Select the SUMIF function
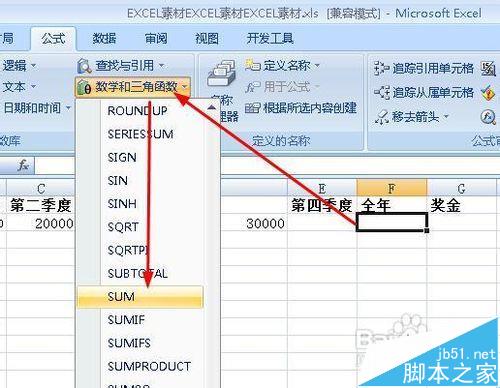 click(140, 320)
